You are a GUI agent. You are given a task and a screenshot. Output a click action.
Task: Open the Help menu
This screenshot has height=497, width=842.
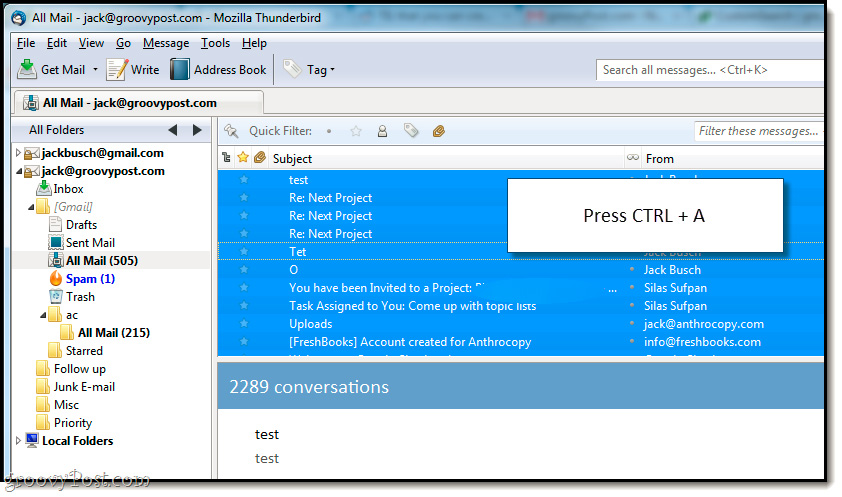pos(254,43)
